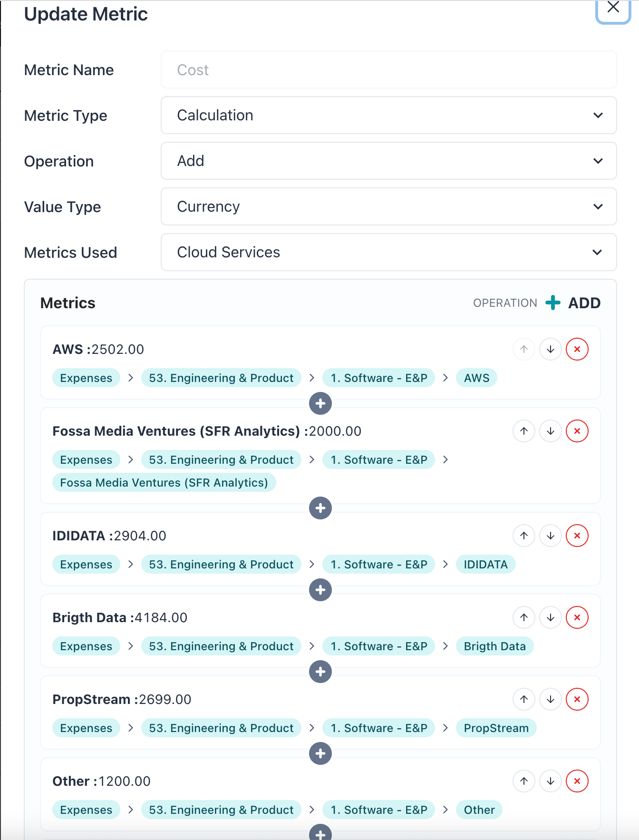Move AWS metric up

(x=524, y=349)
